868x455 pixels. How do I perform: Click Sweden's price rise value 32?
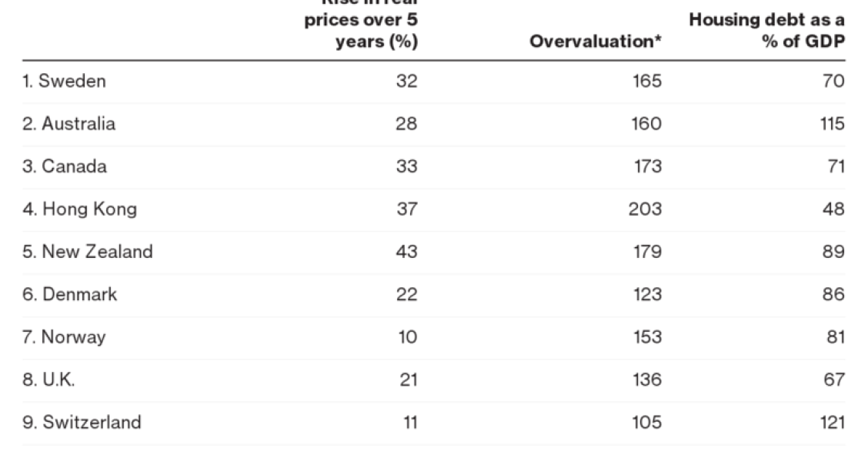(406, 81)
